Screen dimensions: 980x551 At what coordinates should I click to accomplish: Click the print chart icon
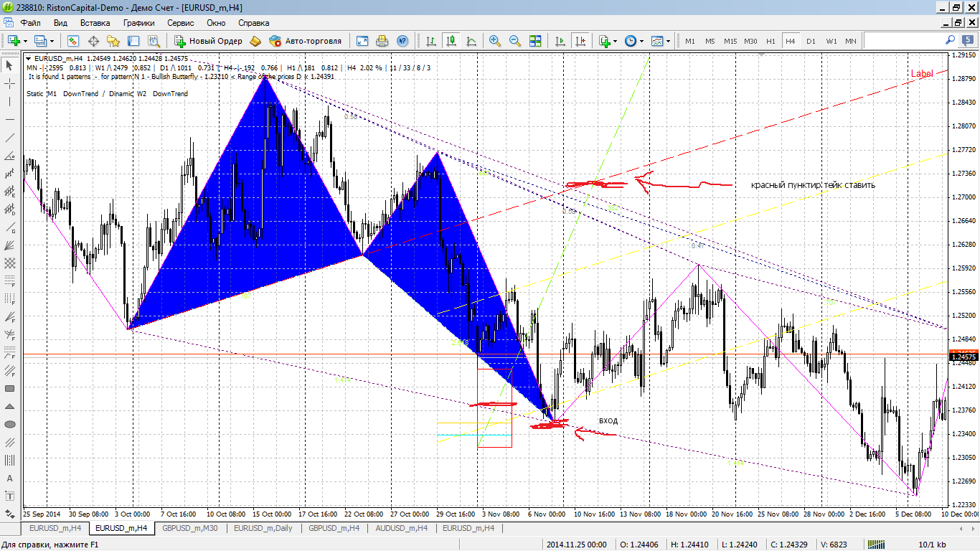click(x=382, y=41)
